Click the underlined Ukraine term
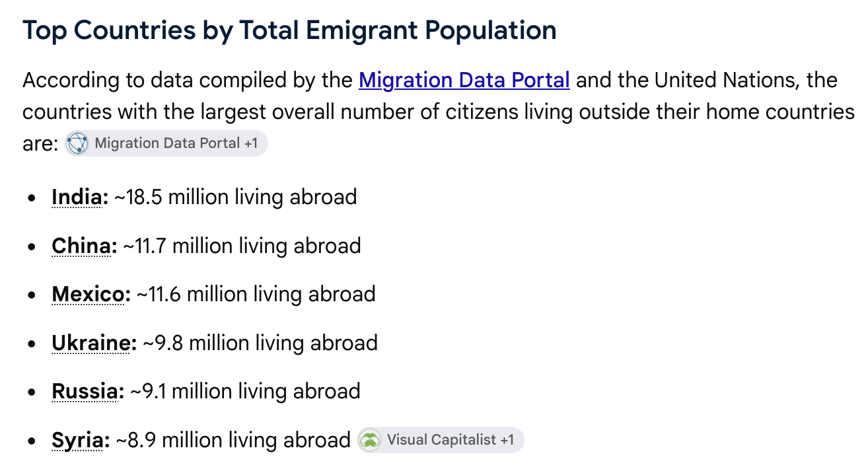Screen dimensions: 868x473 click(94, 343)
